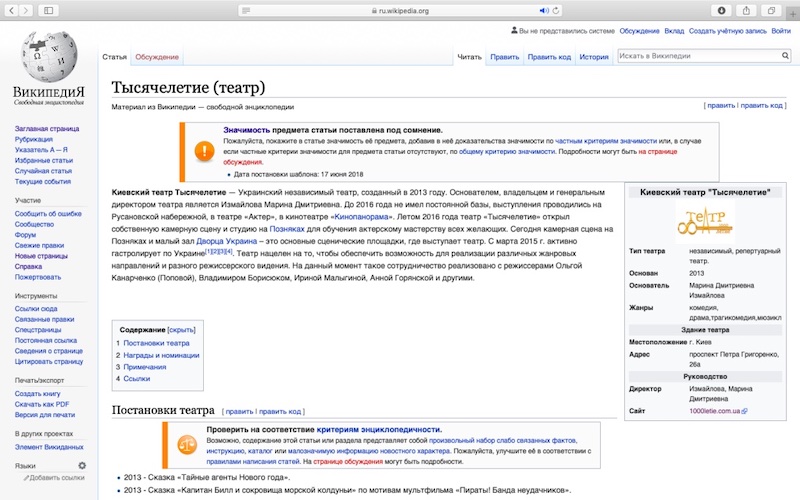Click the Пожертвовать link
The image size is (800, 500).
click(38, 277)
